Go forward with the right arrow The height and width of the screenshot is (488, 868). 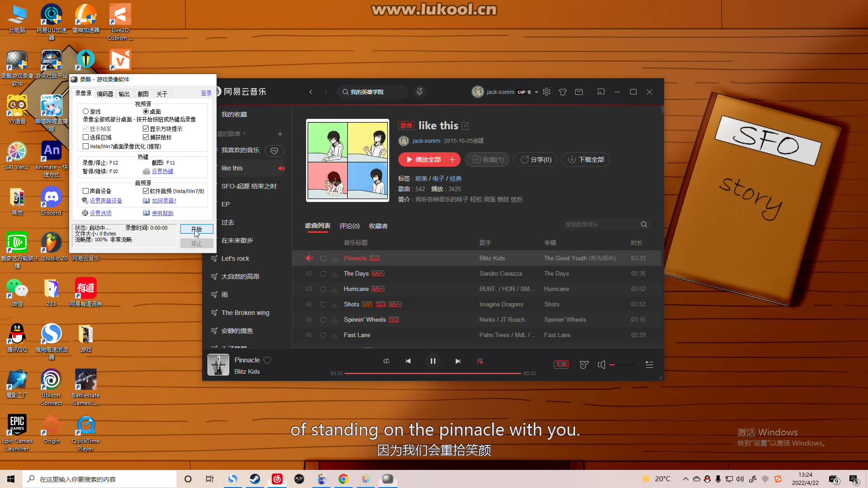pos(325,92)
